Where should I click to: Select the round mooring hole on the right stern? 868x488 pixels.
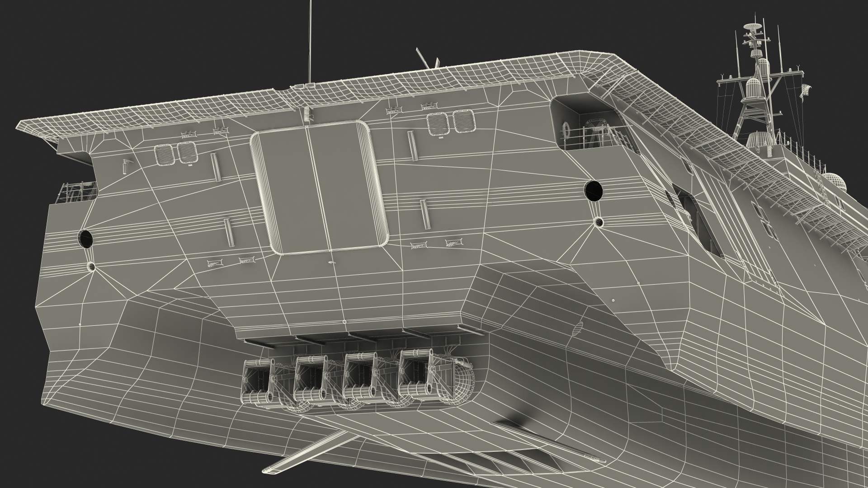point(594,190)
